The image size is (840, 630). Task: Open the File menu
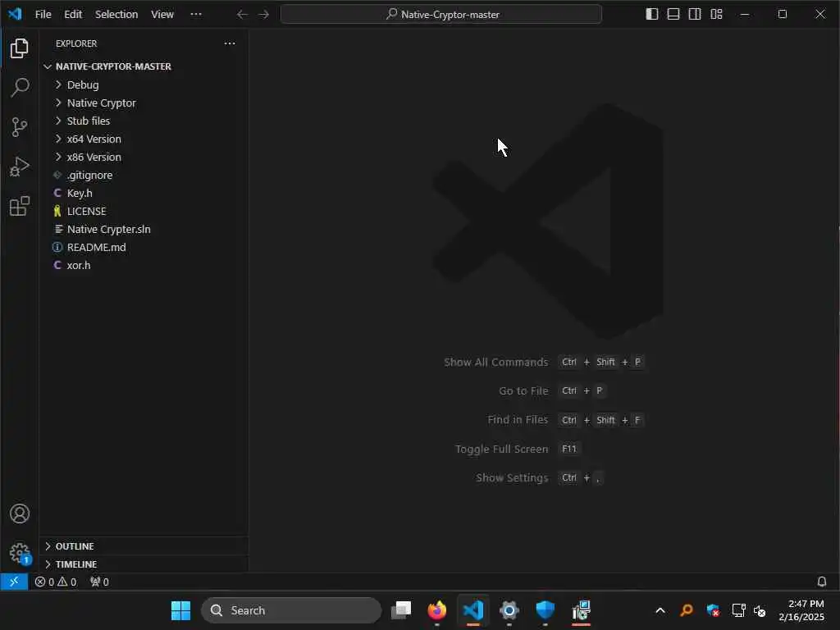coord(43,15)
